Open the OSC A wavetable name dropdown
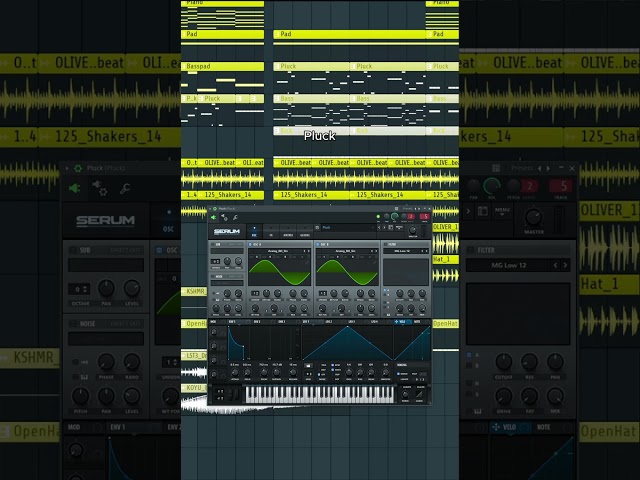Viewport: 640px width, 480px height. tap(278, 251)
